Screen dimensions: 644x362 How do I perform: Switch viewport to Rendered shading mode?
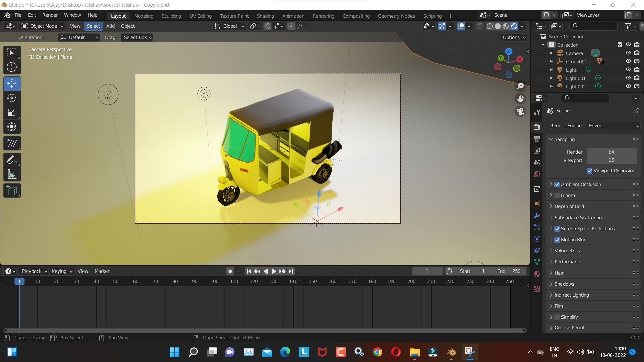[x=514, y=26]
